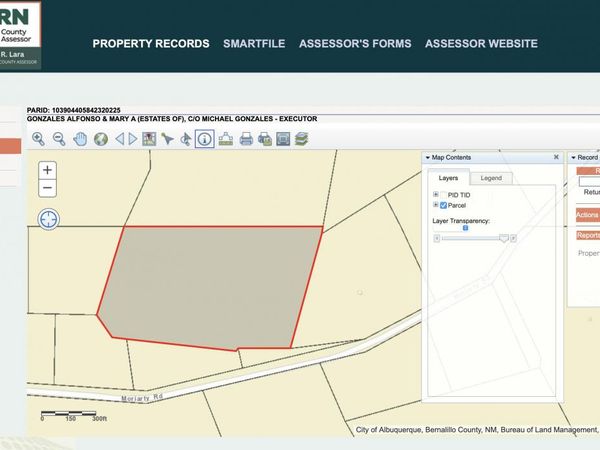
Task: Click the print map icon
Action: click(246, 139)
